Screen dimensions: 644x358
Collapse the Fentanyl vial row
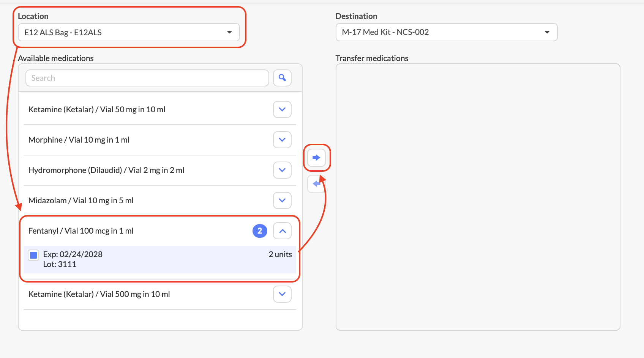[x=282, y=231]
